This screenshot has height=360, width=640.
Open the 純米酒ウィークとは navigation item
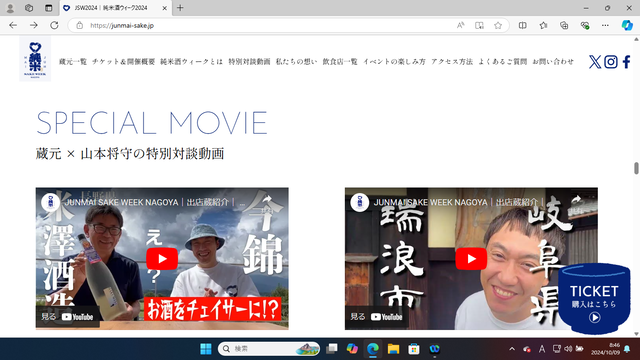click(191, 62)
